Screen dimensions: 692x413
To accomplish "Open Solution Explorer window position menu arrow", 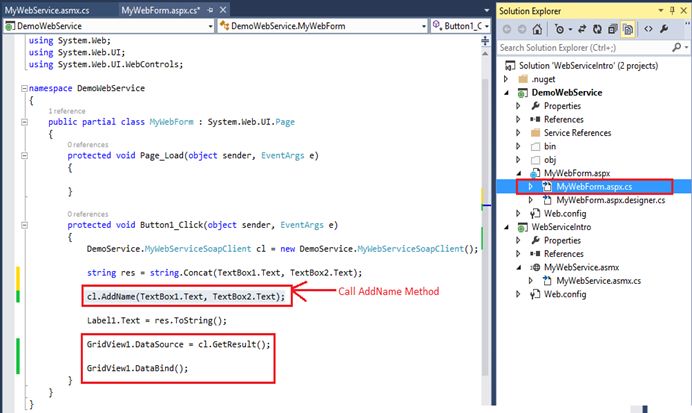I will tap(661, 10).
